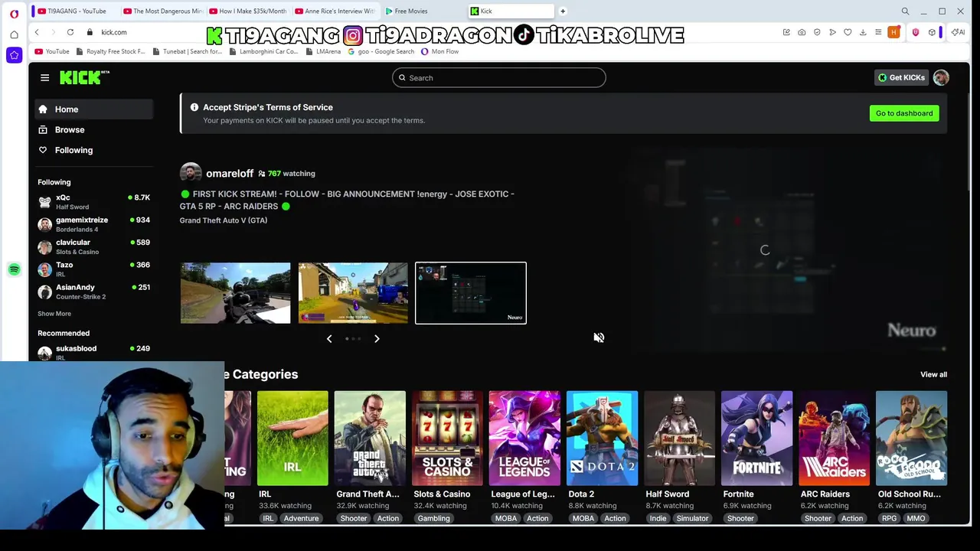Image resolution: width=980 pixels, height=551 pixels.
Task: Open gamemixtreize channel in Following list
Action: click(x=93, y=224)
